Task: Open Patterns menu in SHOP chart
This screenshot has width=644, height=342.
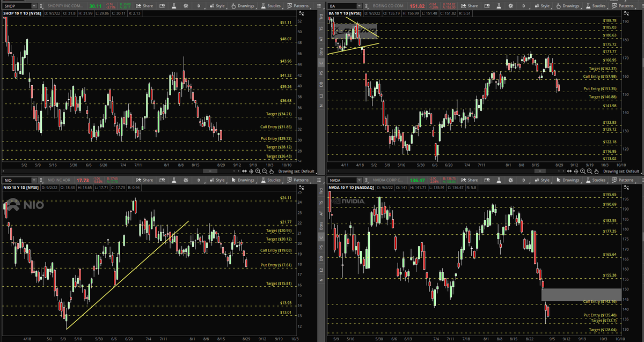Action: 298,6
